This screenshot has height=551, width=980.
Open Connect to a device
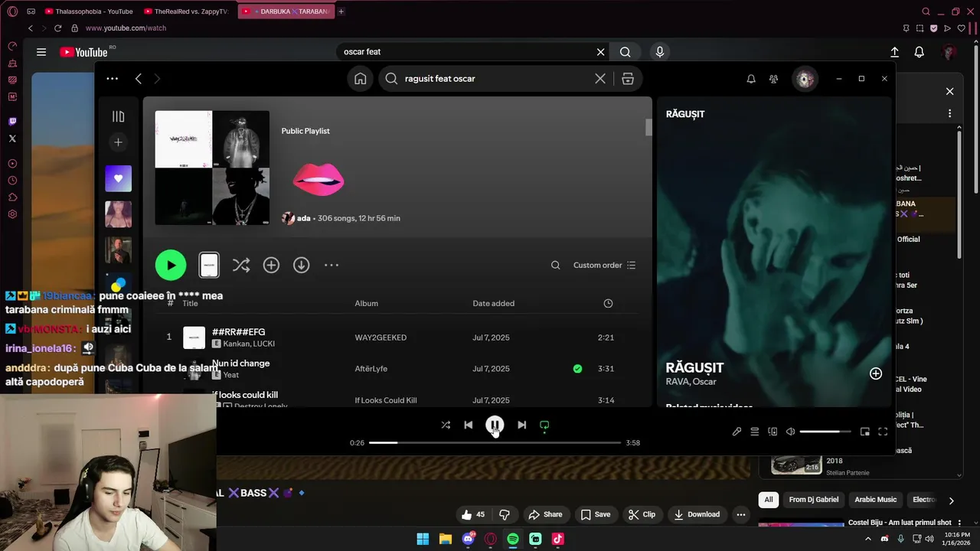coord(772,432)
